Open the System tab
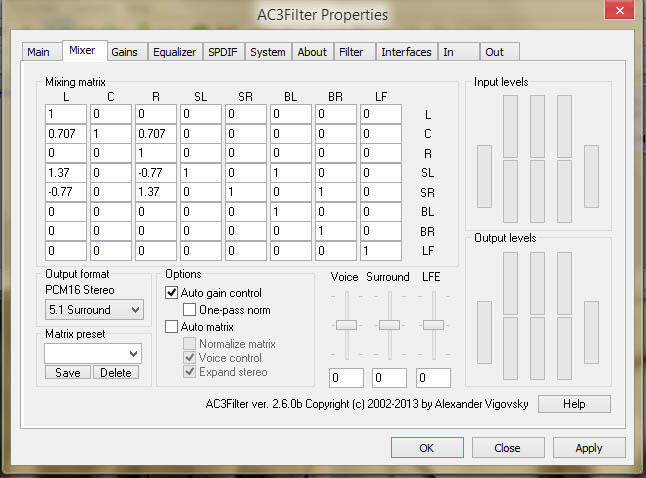 coord(268,52)
